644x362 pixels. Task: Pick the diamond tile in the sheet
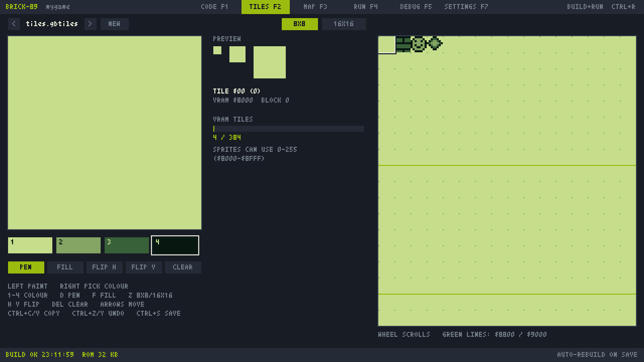(435, 44)
